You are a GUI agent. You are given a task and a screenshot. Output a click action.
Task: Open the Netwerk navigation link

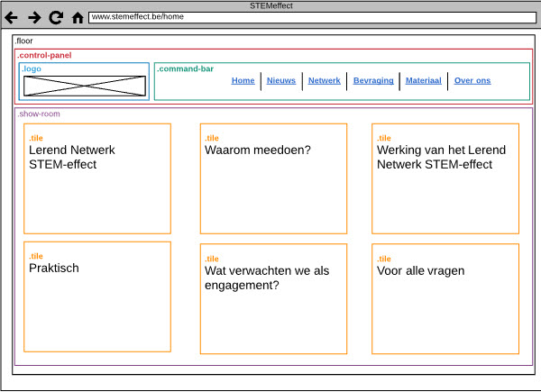(324, 81)
